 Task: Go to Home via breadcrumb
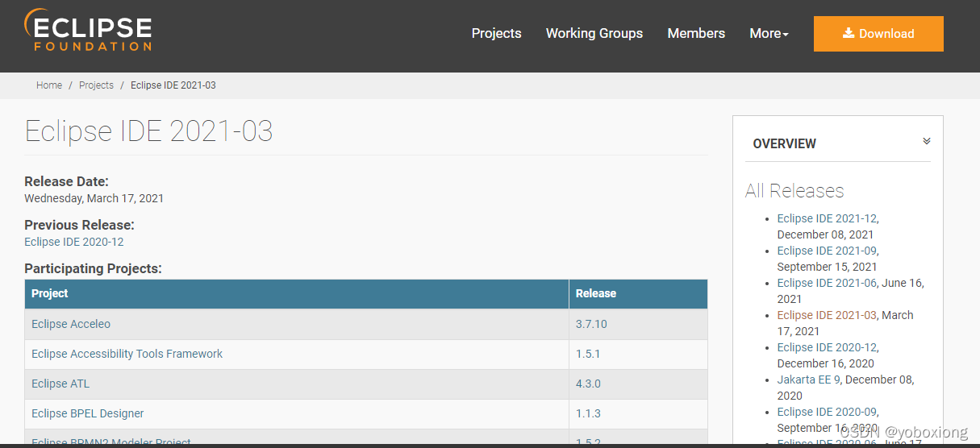pos(49,85)
